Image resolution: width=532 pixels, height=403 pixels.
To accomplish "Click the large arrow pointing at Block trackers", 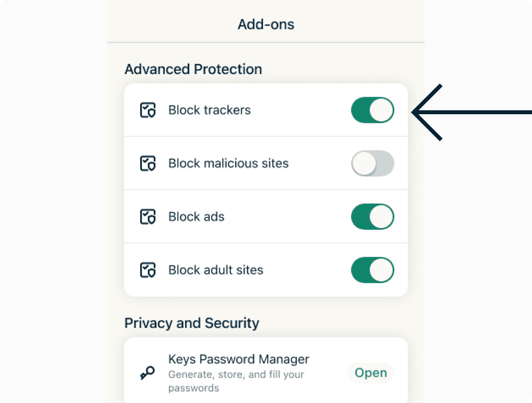I will point(457,112).
